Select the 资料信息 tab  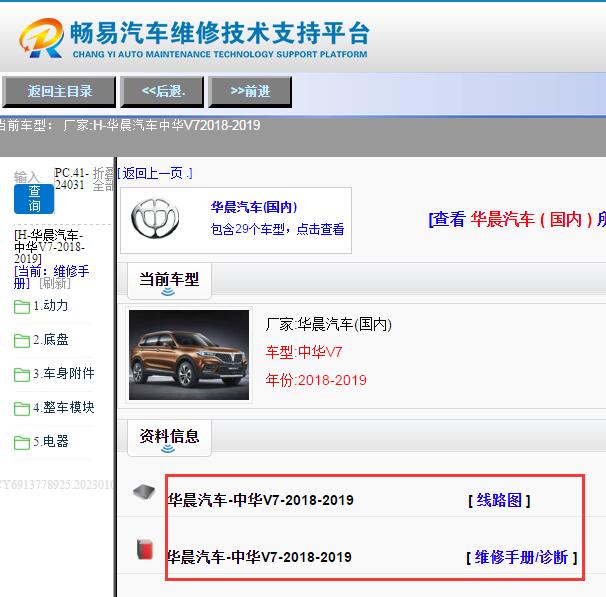[169, 437]
